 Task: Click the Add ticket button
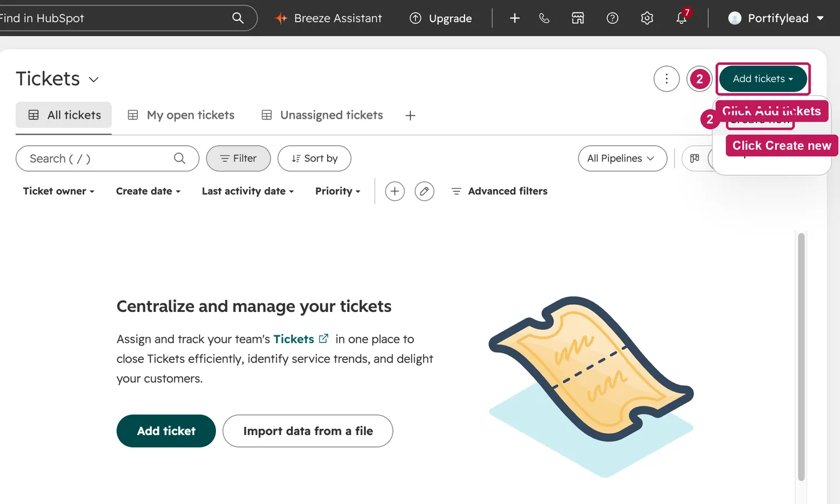pos(166,431)
